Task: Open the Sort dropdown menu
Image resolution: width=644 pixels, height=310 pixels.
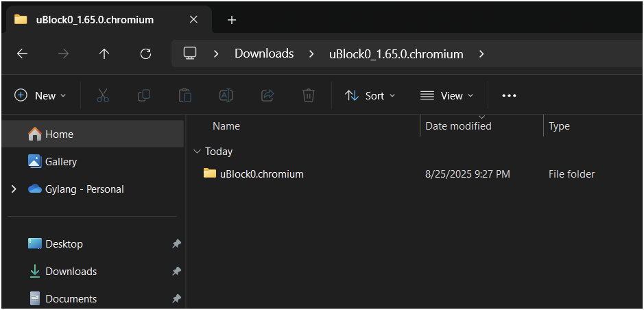Action: [370, 95]
